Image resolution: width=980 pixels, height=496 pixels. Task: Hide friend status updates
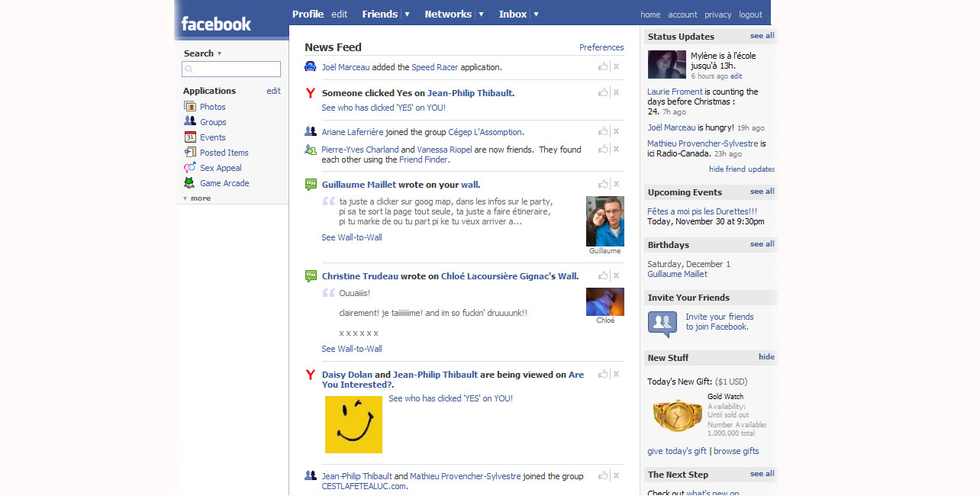742,169
